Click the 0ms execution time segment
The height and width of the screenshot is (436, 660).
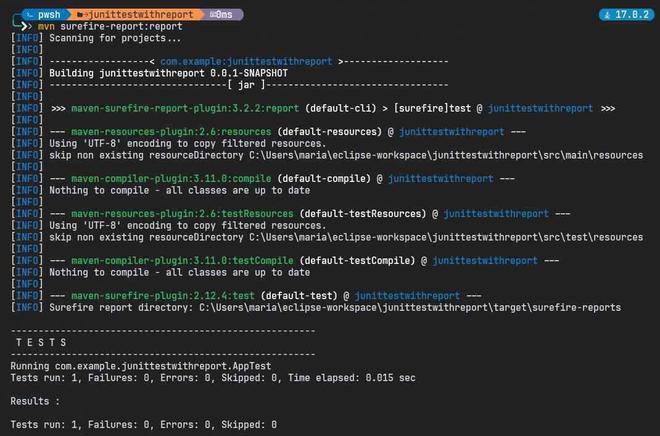224,15
